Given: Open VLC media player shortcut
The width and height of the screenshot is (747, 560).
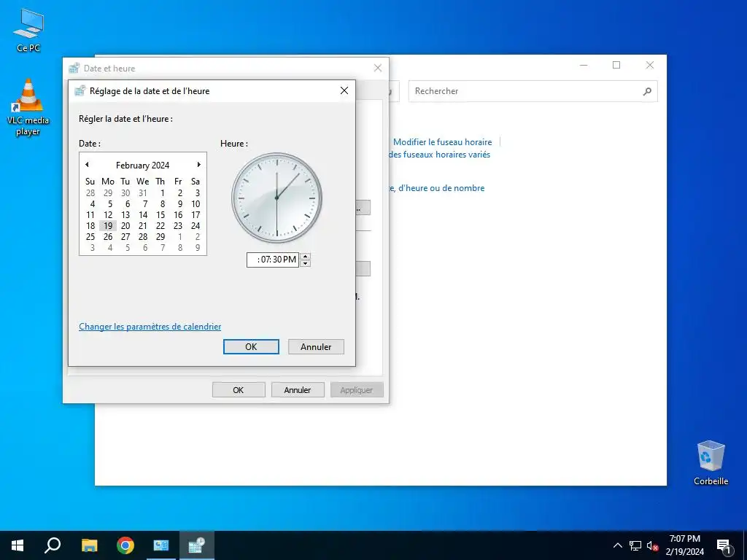Looking at the screenshot, I should 28,106.
